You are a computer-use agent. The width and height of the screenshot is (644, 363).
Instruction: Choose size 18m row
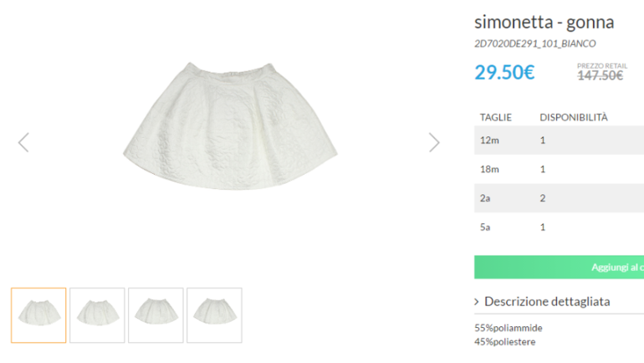(x=558, y=169)
